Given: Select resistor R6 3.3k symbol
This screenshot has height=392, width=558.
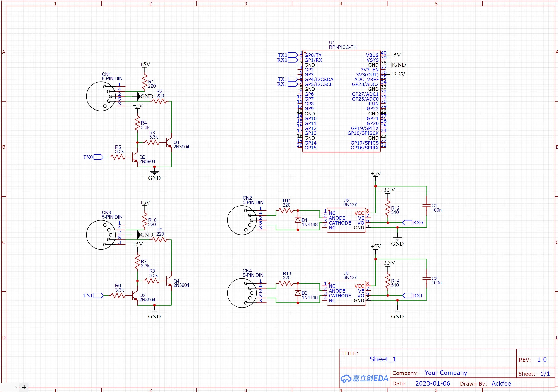Looking at the screenshot, I should [118, 296].
